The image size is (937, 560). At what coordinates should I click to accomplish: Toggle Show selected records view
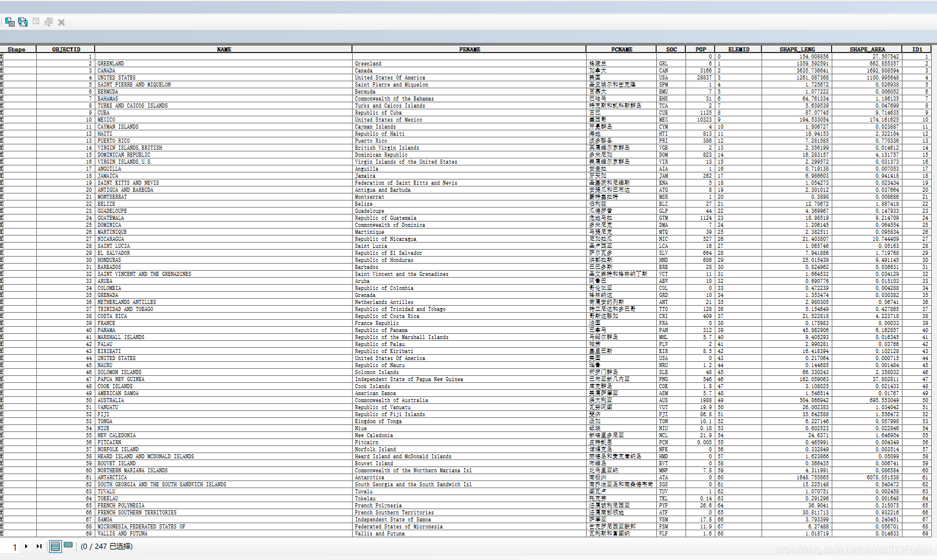click(x=68, y=545)
